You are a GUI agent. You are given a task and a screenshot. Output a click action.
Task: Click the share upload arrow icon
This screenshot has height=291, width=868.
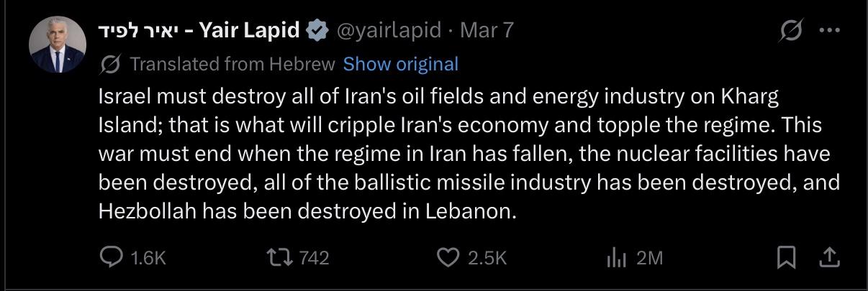point(828,257)
